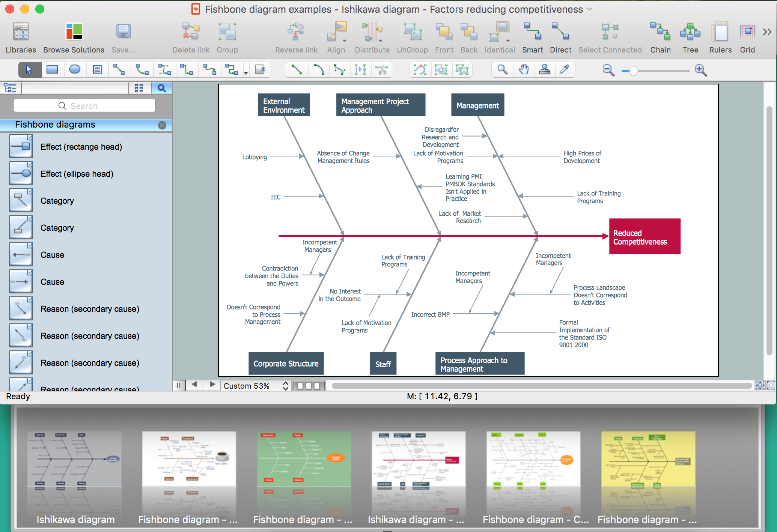Switch library panel to grid view
The width and height of the screenshot is (777, 532).
coord(139,88)
